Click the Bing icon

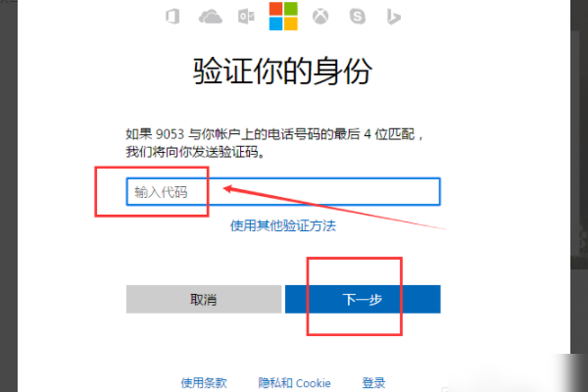[393, 17]
